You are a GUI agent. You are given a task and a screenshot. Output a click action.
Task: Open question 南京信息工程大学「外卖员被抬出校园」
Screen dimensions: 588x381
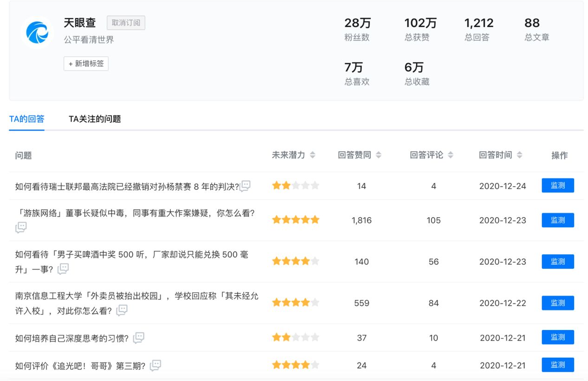click(137, 303)
